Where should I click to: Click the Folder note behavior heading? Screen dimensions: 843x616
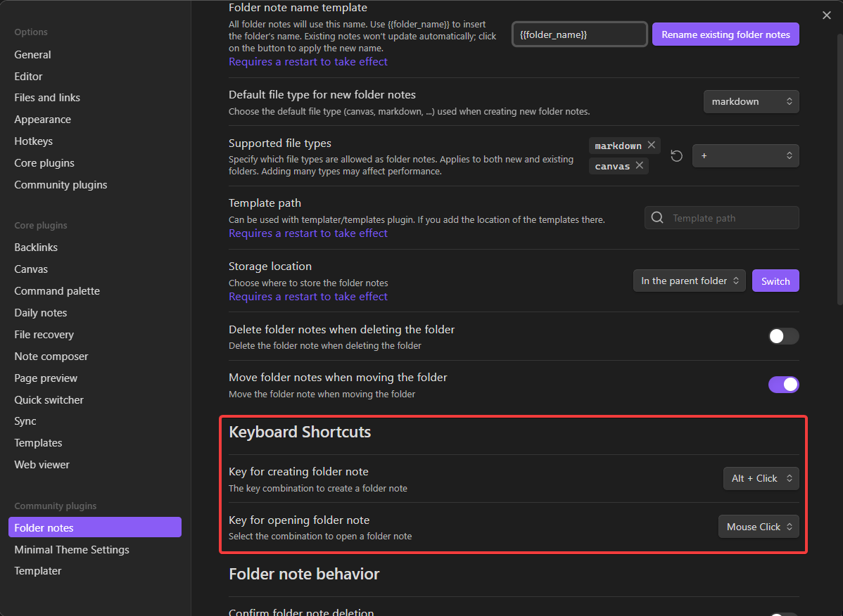point(304,574)
